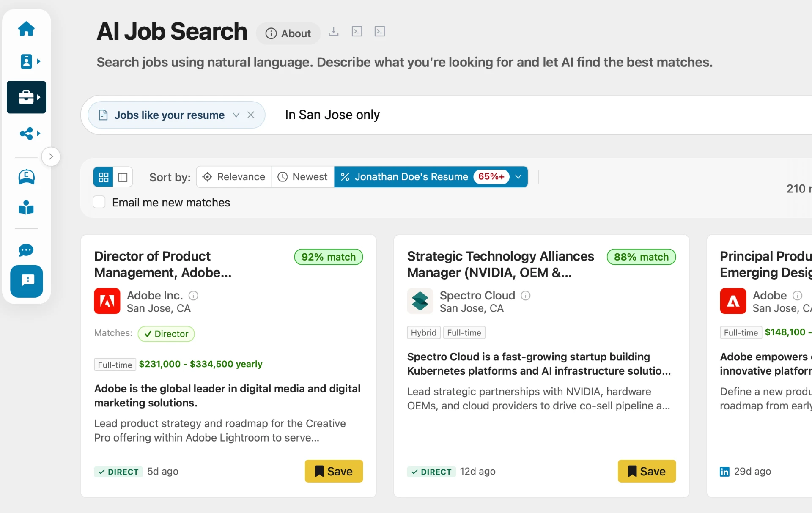Switch to grid view layout
The image size is (812, 513).
coord(104,177)
